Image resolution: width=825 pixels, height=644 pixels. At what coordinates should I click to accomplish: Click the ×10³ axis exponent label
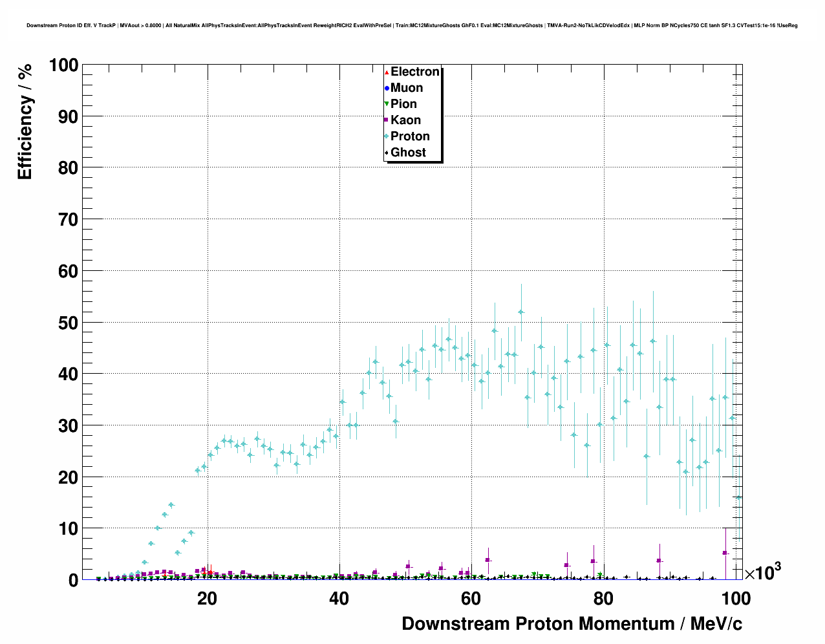pos(763,572)
